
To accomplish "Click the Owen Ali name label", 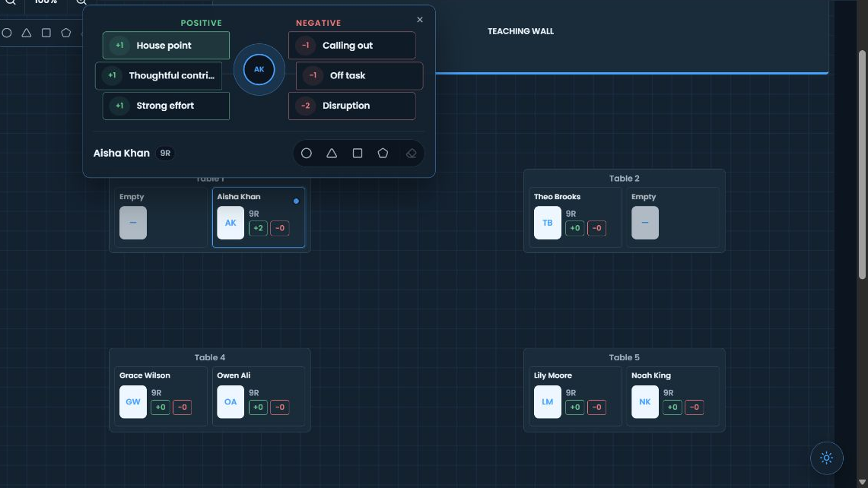I will pyautogui.click(x=234, y=376).
